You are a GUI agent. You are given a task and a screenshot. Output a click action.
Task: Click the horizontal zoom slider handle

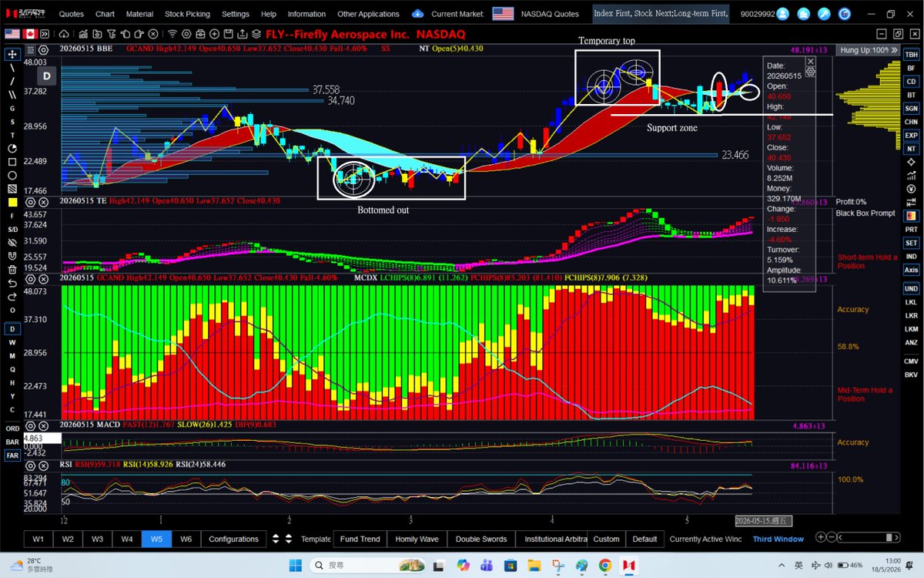pyautogui.click(x=889, y=537)
